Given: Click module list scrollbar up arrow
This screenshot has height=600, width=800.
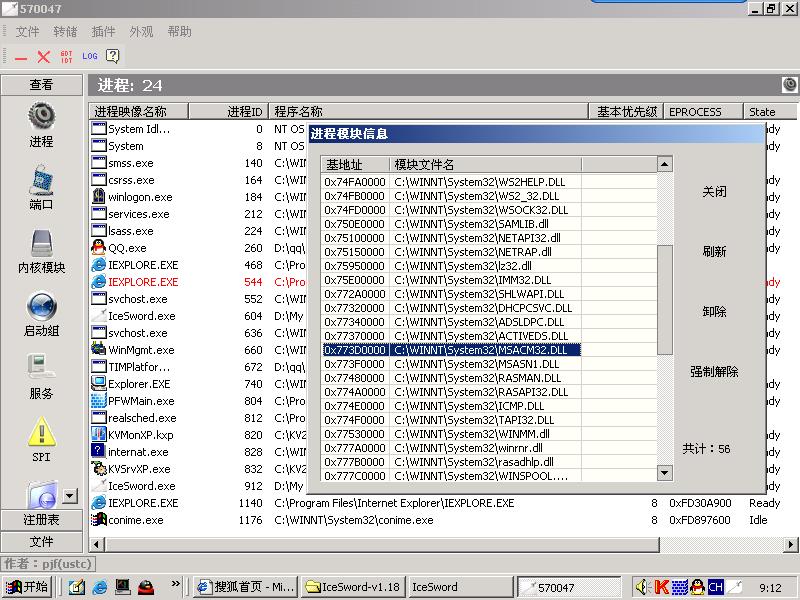Looking at the screenshot, I should [x=664, y=164].
